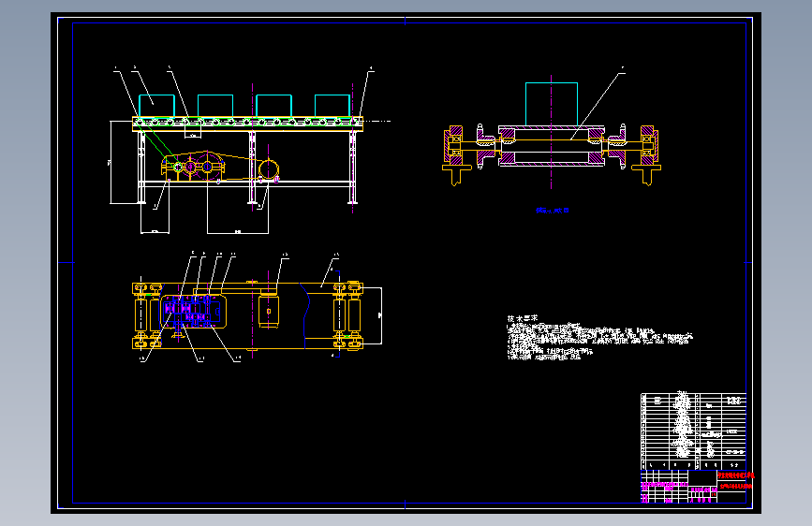812x526 pixels.
Task: Select the blue break line in the plan view
Action: (x=305, y=314)
